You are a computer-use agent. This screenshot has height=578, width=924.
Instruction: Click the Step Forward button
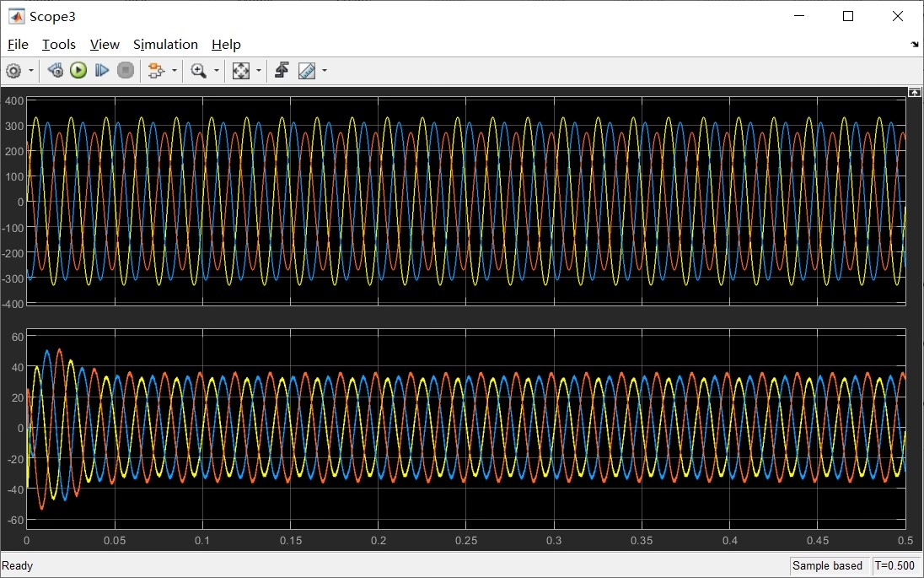coord(102,71)
